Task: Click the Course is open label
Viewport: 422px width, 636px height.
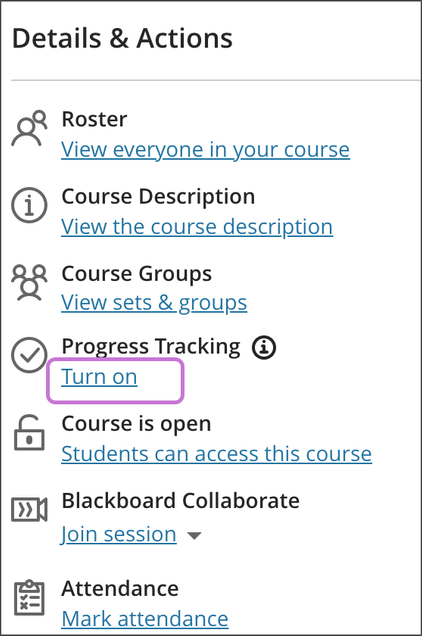Action: (x=136, y=424)
